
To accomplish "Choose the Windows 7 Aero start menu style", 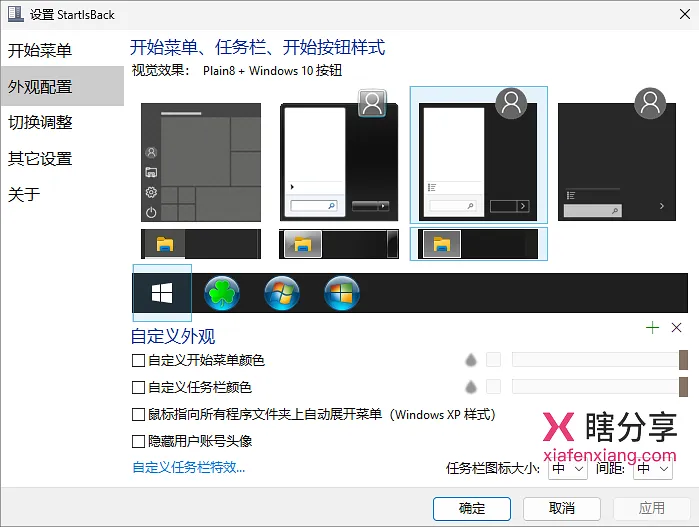I will [339, 155].
